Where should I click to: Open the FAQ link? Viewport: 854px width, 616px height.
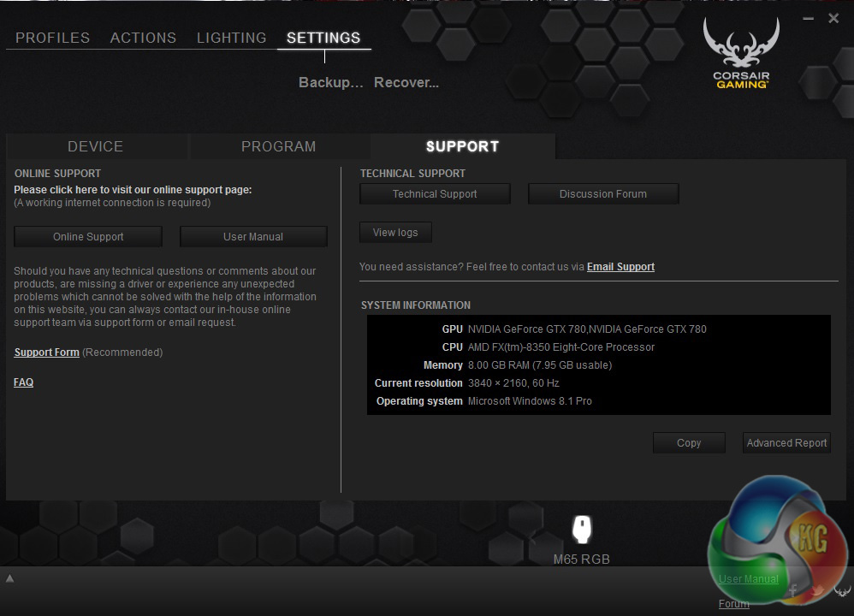[x=23, y=382]
